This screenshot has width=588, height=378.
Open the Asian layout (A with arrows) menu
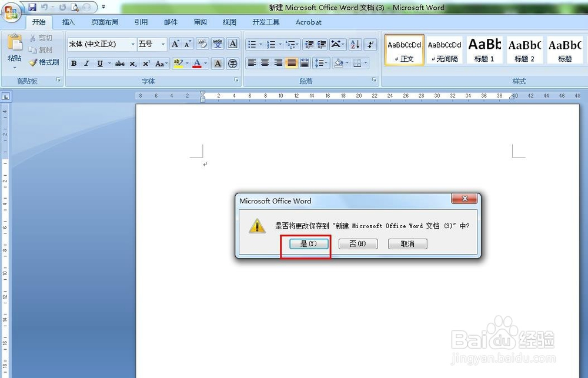[338, 45]
